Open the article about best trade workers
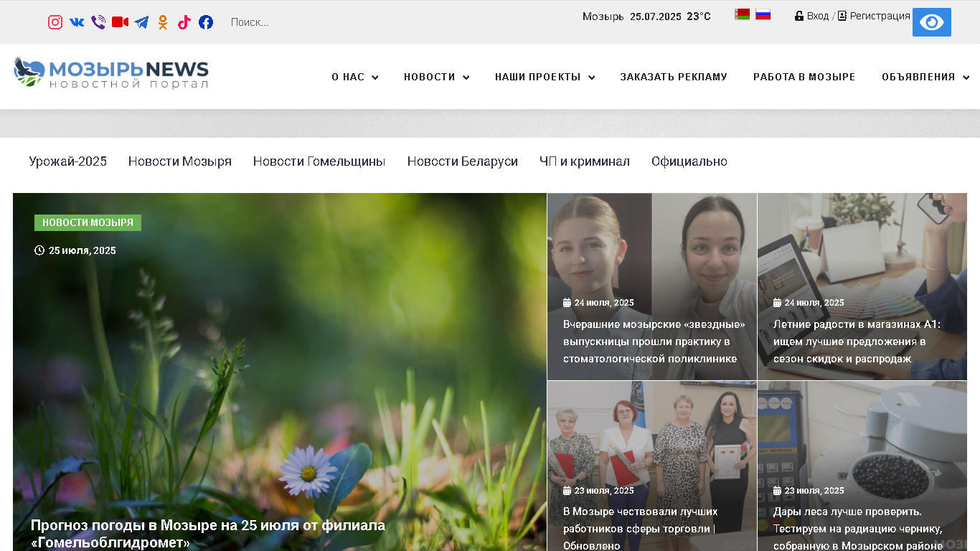Screen dimensions: 980x551 coord(641,529)
